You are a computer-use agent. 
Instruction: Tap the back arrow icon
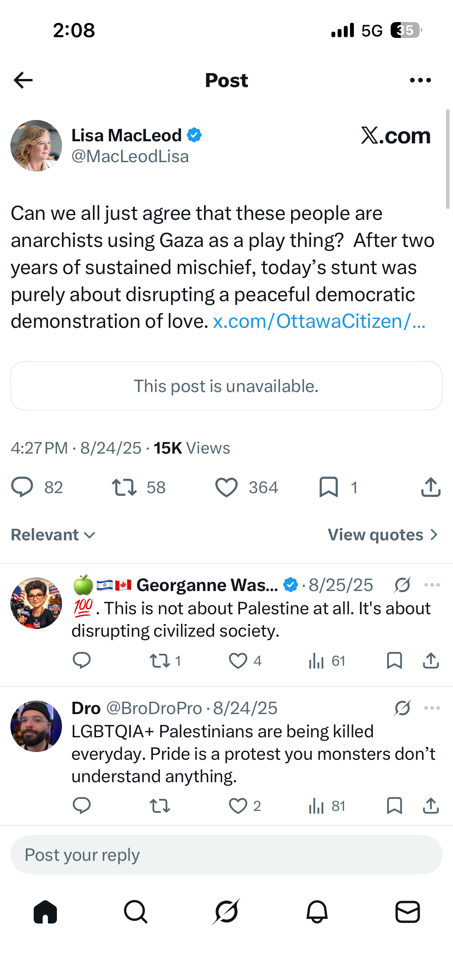coord(23,80)
